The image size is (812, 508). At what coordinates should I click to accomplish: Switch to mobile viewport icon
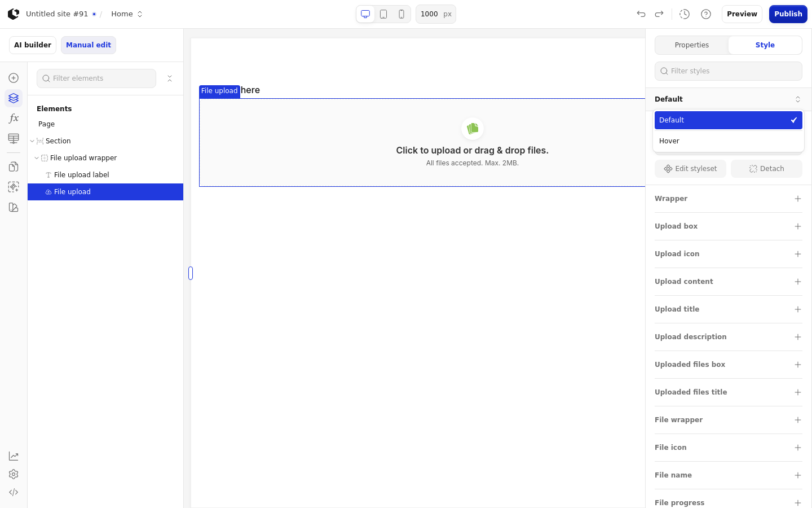pyautogui.click(x=401, y=14)
